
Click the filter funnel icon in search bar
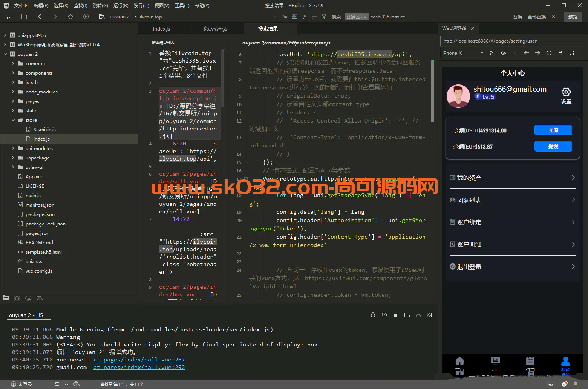pyautogui.click(x=324, y=17)
